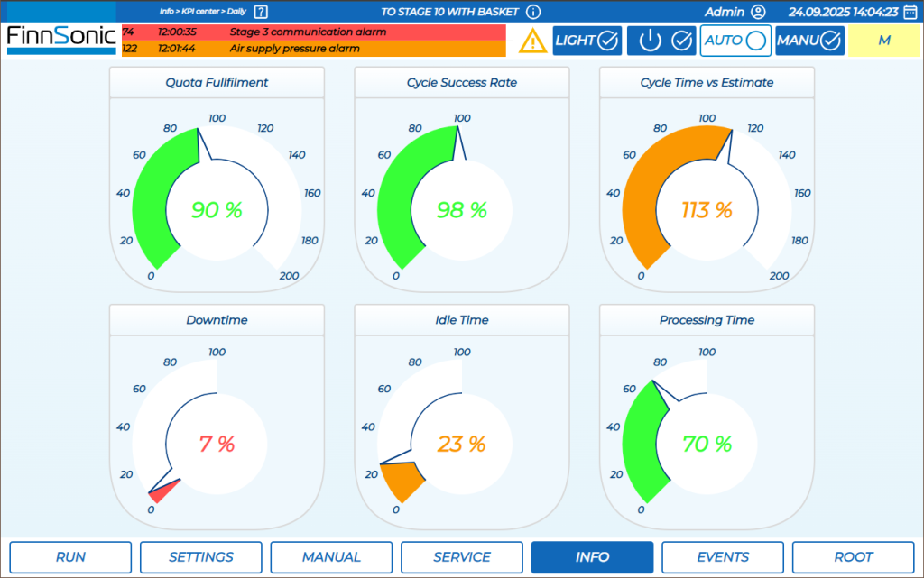Screen dimensions: 924x578
Task: Open the calendar date icon
Action: click(910, 12)
